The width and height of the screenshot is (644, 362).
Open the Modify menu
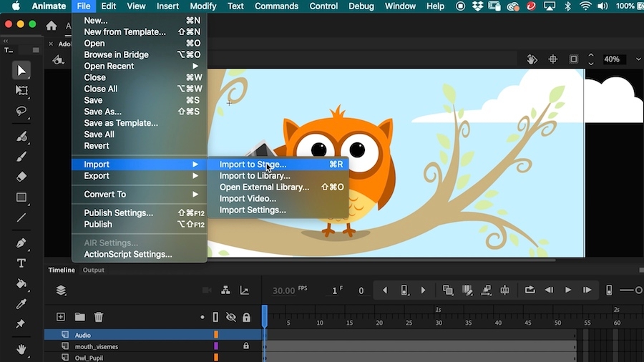203,6
